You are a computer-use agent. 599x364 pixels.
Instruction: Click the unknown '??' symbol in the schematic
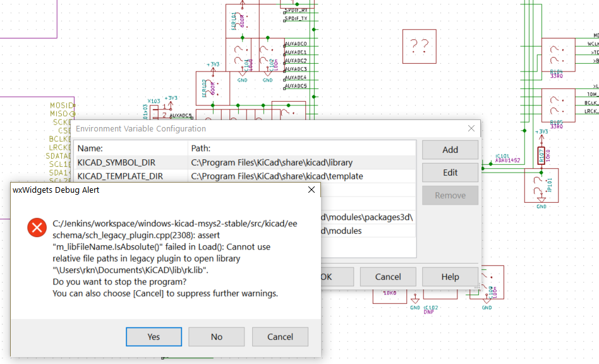pyautogui.click(x=419, y=46)
